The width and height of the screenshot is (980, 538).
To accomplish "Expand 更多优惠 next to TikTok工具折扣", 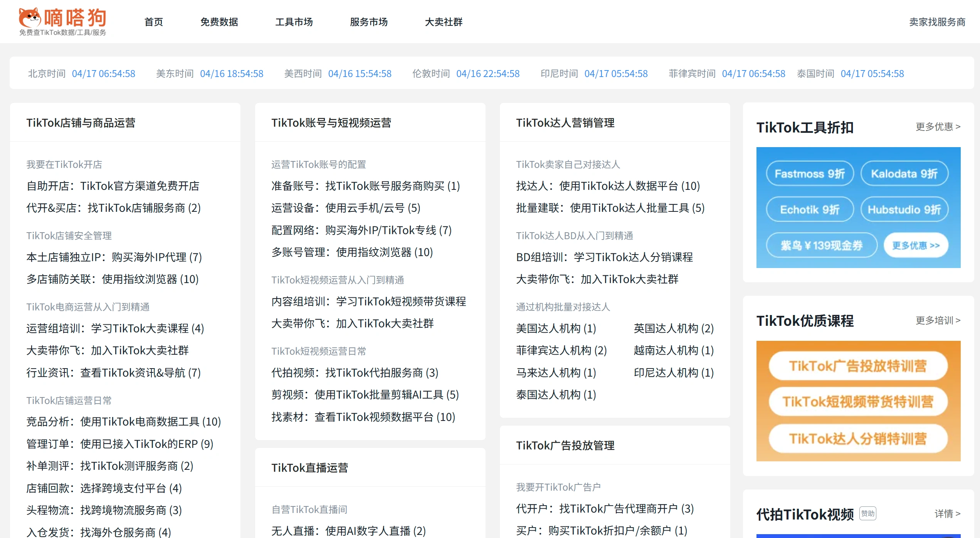I will pyautogui.click(x=937, y=127).
